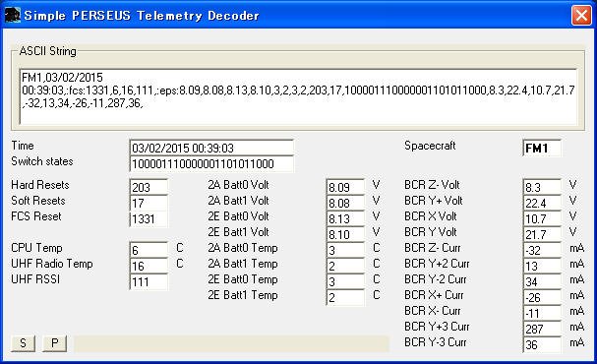Viewport: 597px width, 364px height.
Task: Select the BCR Y+2 Curr field
Action: (542, 266)
